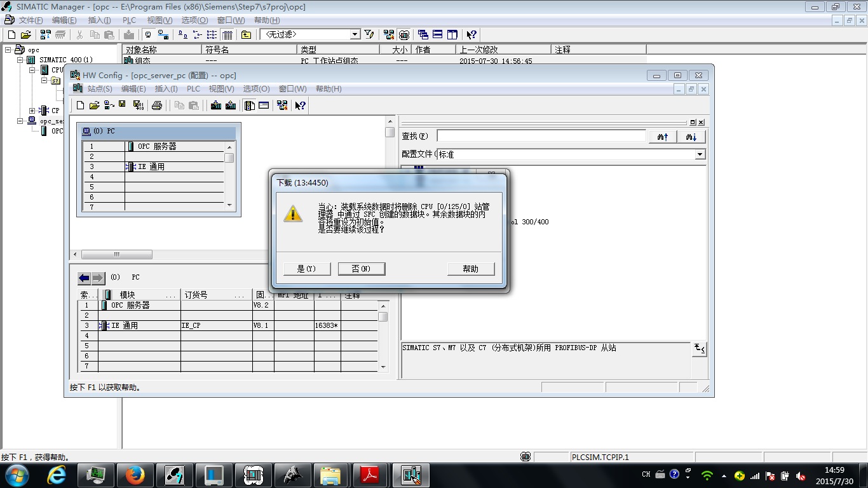Click the Configure Network icon in HW Config
868x488 pixels.
coord(282,105)
